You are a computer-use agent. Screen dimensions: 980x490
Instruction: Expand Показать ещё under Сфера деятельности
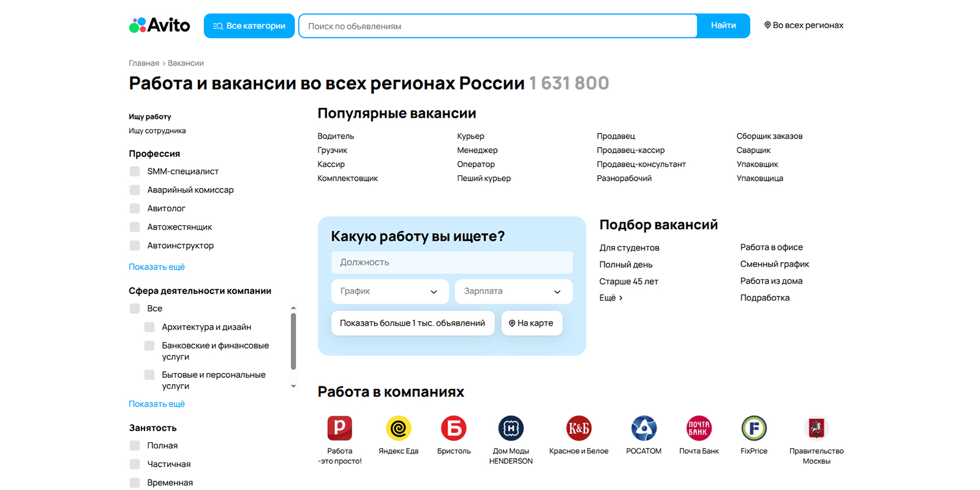[x=157, y=404]
